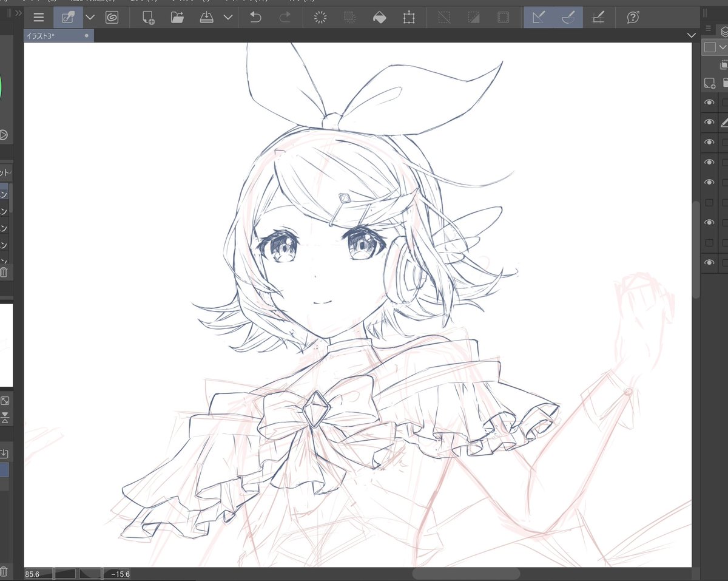Expand the canvas tab list chevron
This screenshot has width=728, height=581.
(691, 36)
